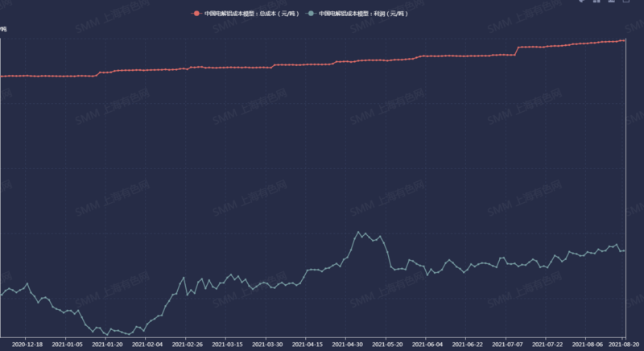The width and height of the screenshot is (644, 351).
Task: Click the 2021-04-15 x-axis date label
Action: [308, 345]
